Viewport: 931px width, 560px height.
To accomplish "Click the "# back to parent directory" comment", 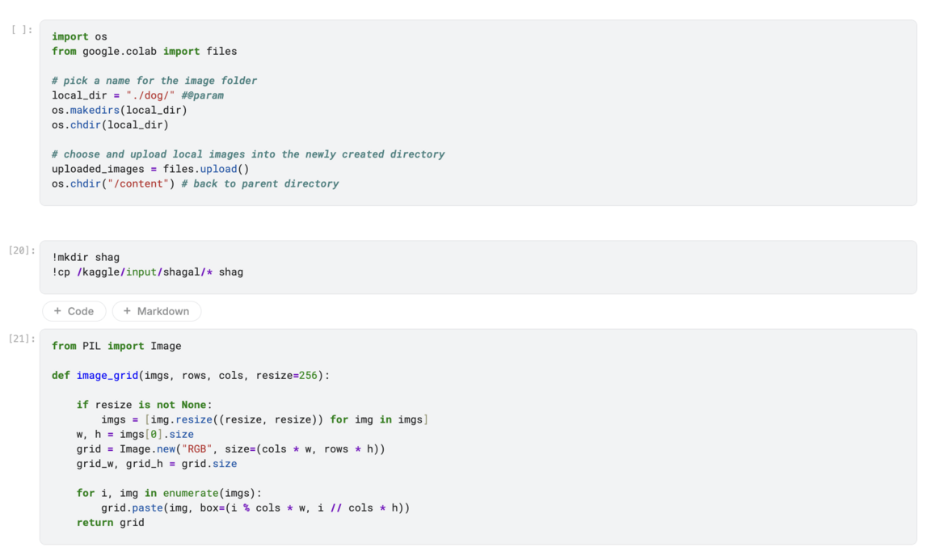I will click(260, 183).
